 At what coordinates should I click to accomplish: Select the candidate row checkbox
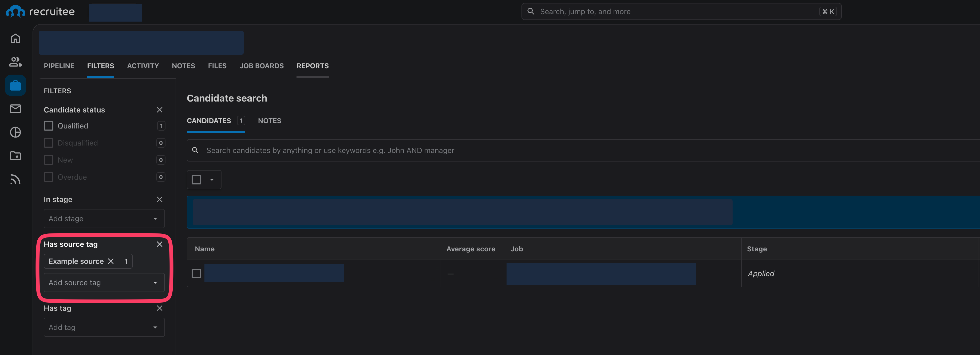pyautogui.click(x=196, y=273)
